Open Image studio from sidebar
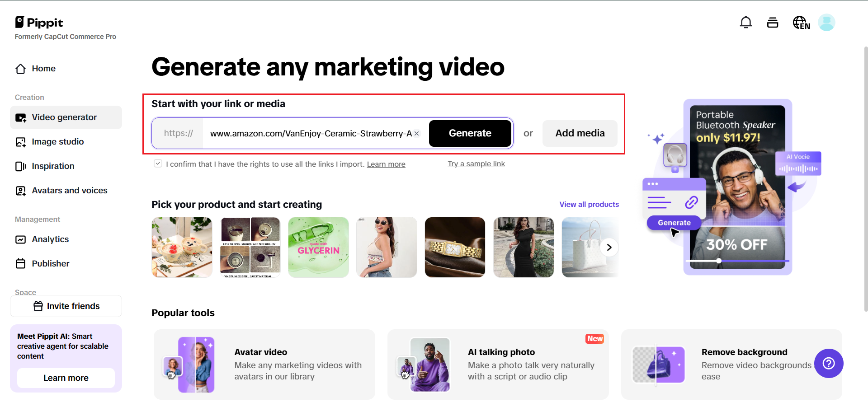 click(x=57, y=142)
